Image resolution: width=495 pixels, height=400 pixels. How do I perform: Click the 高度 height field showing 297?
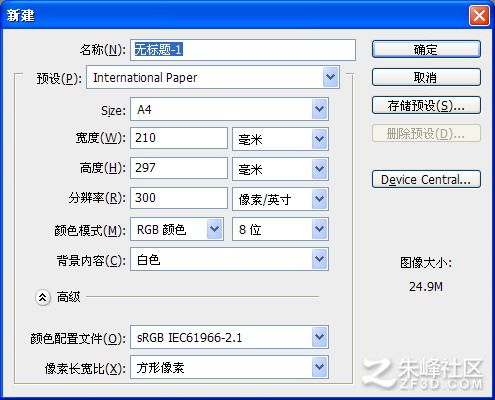[x=179, y=168]
